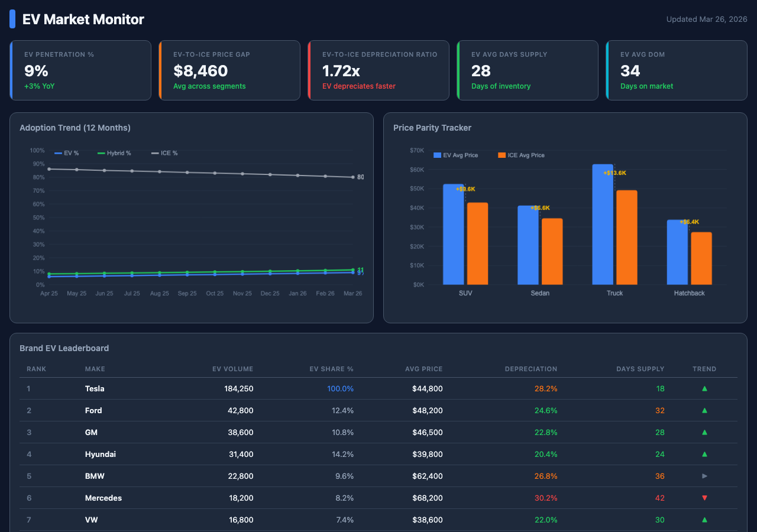The width and height of the screenshot is (757, 532).
Task: Sort leaderboard by Make column header
Action: [95, 369]
